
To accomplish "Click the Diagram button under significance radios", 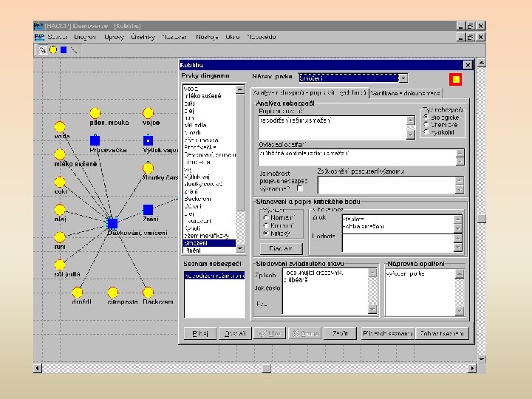I will click(281, 249).
